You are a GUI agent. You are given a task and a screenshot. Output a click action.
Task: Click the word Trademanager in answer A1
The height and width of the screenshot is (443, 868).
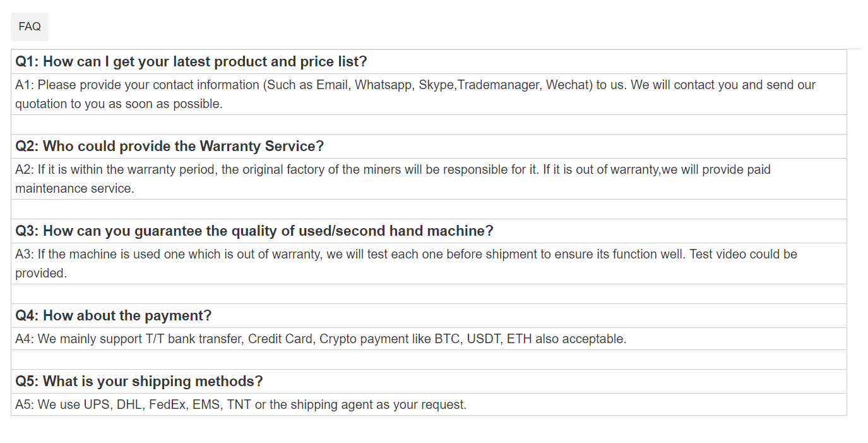[x=498, y=85]
